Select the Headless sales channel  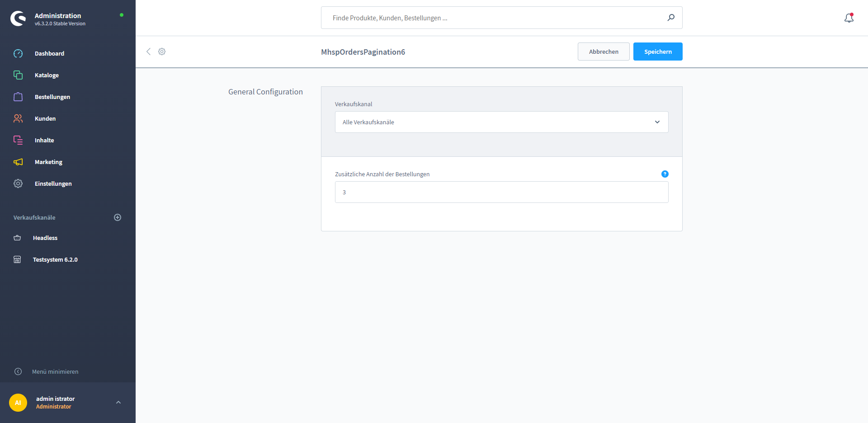coord(45,238)
